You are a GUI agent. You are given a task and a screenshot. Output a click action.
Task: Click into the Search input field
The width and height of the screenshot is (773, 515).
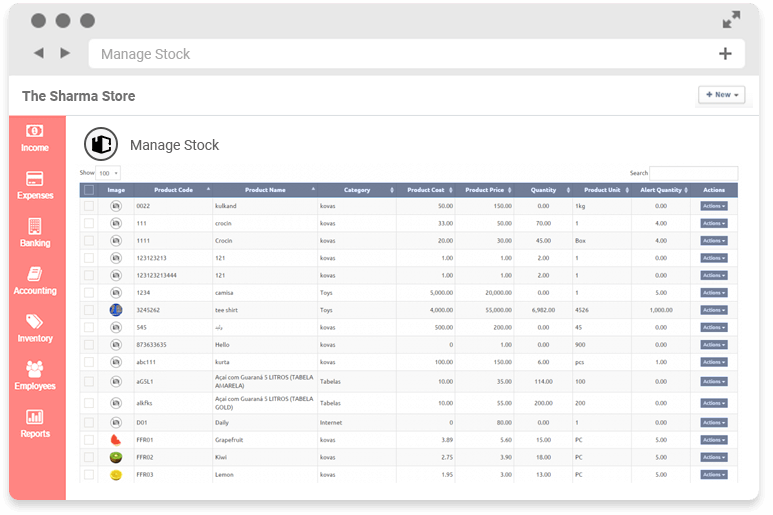coord(693,173)
